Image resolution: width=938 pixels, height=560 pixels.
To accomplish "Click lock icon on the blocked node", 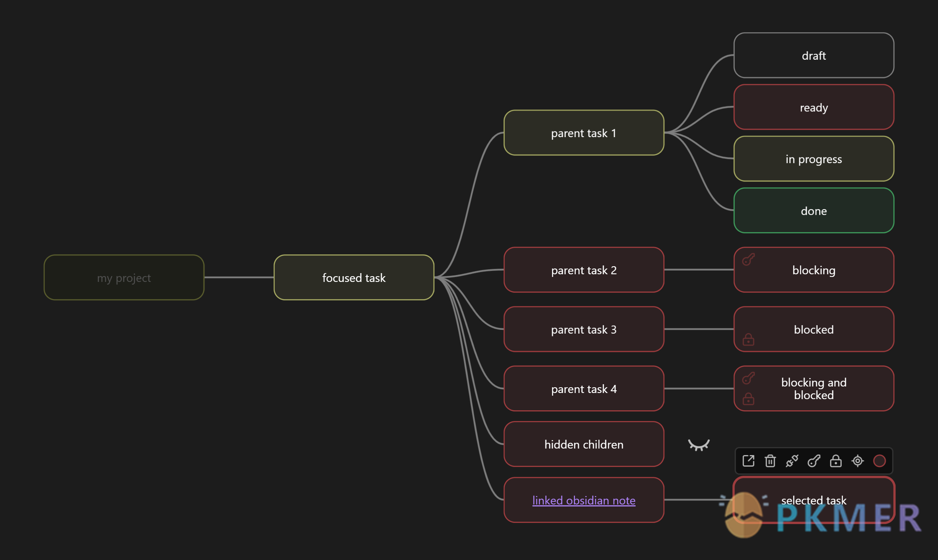I will pos(748,339).
